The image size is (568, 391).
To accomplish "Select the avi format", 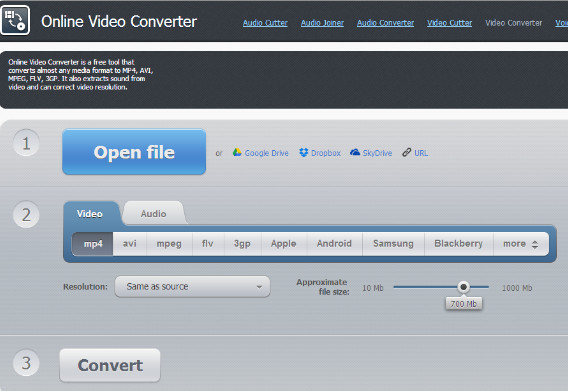I will point(130,244).
